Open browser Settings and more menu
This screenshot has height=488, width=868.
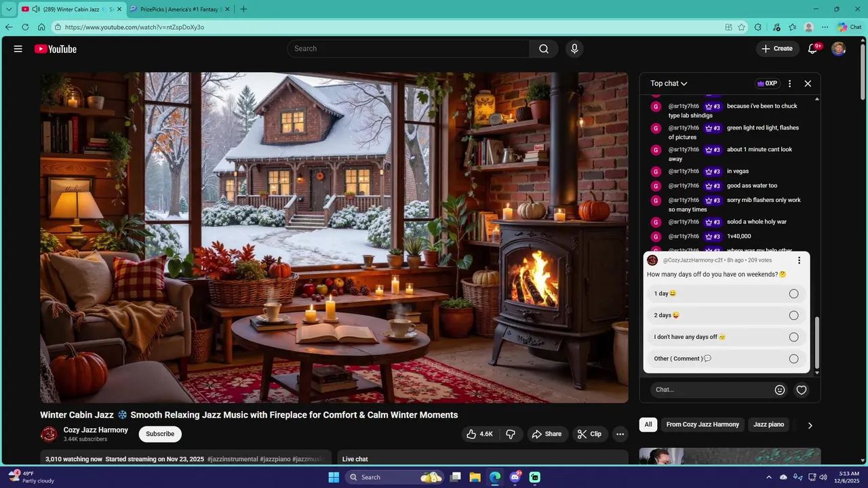click(825, 27)
